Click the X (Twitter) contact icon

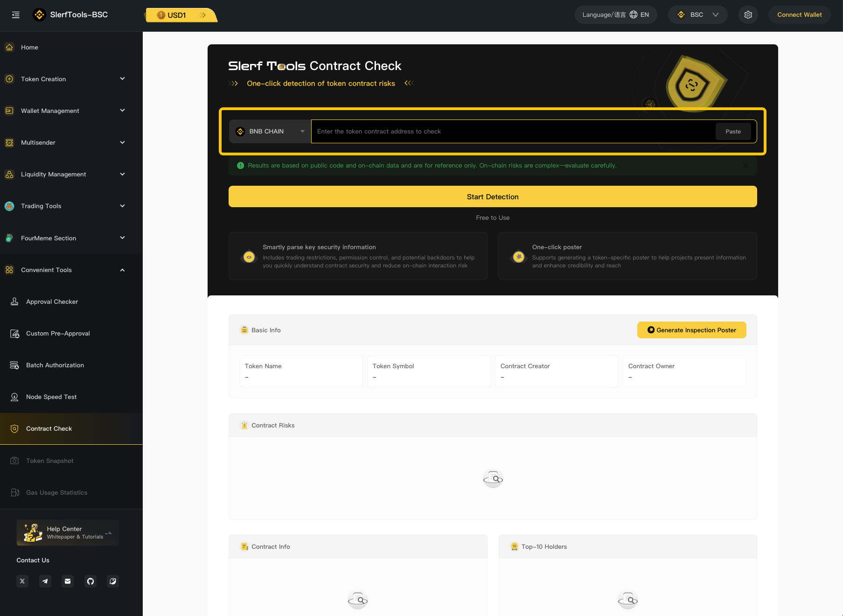point(22,581)
